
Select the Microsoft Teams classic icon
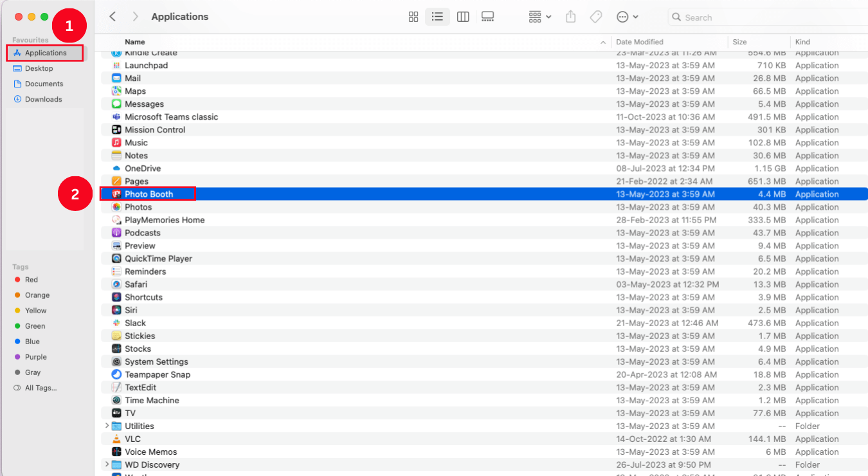[116, 117]
